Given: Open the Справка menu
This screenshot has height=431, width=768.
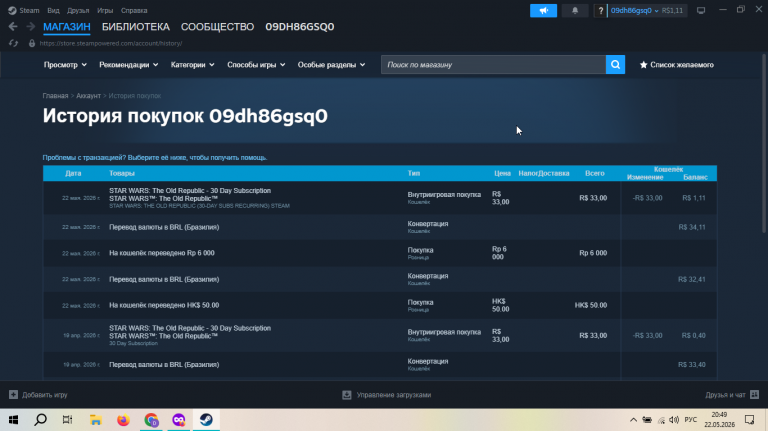Looking at the screenshot, I should coord(134,10).
